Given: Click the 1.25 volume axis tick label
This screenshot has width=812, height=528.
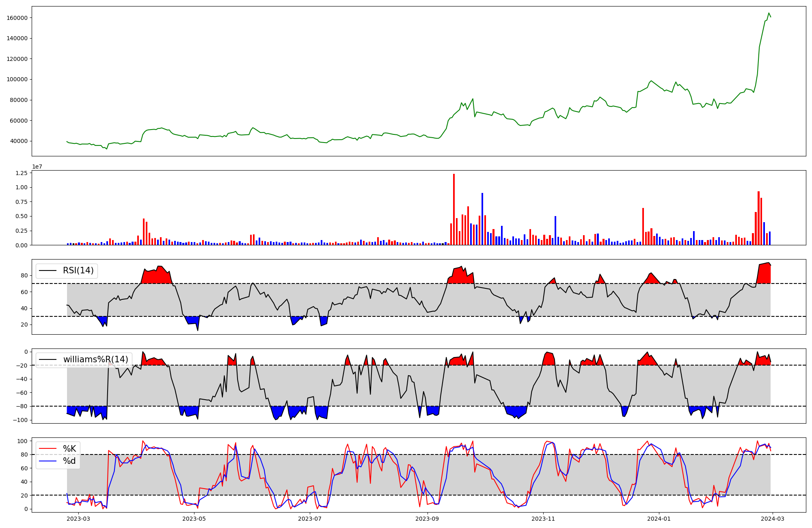Looking at the screenshot, I should point(22,173).
